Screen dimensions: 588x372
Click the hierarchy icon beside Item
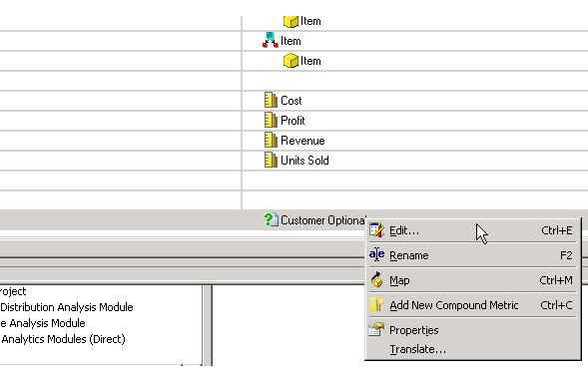pos(271,40)
